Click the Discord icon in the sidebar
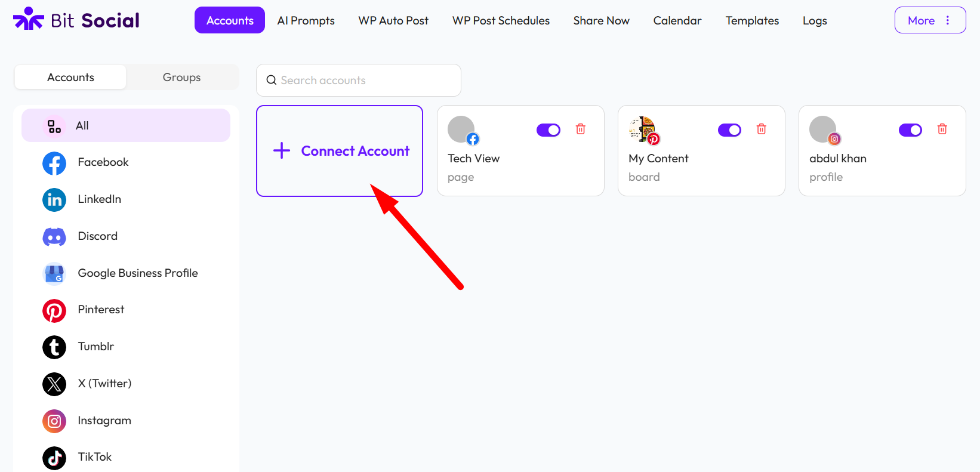Screen dimensions: 980x472 click(x=54, y=236)
